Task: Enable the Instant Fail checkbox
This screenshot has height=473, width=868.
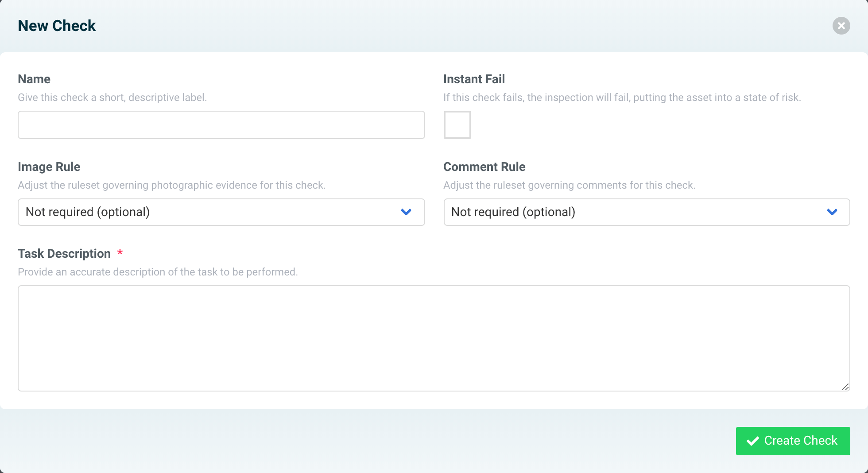Action: (457, 125)
